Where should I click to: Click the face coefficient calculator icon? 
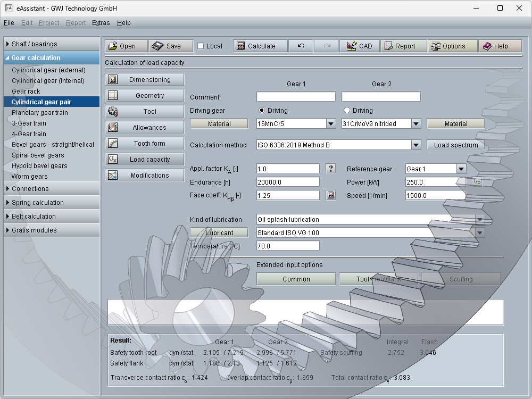(x=331, y=195)
